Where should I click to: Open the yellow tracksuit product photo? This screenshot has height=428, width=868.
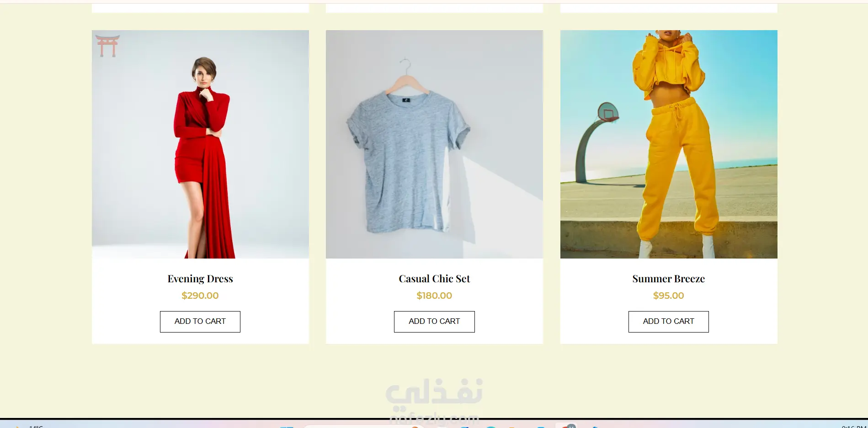(x=669, y=144)
